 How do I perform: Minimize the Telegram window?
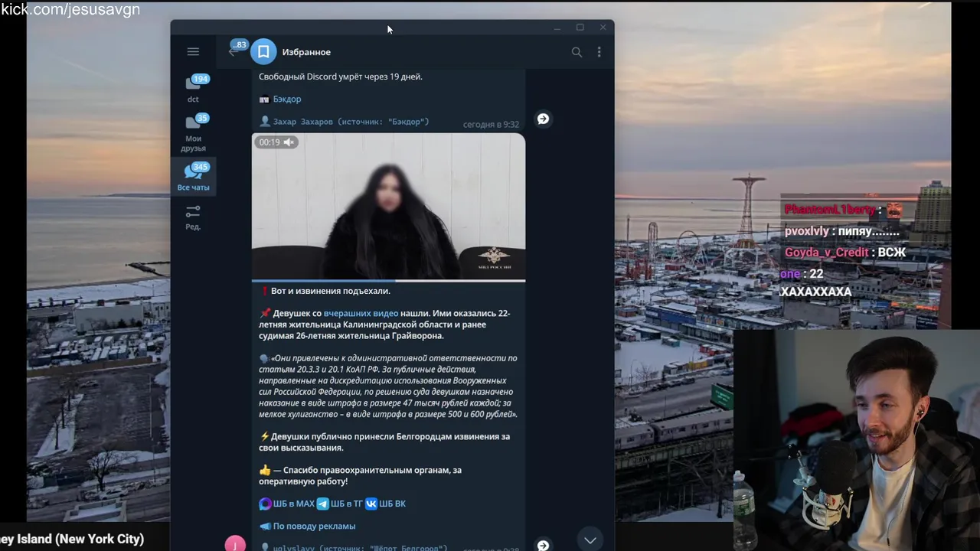click(557, 28)
